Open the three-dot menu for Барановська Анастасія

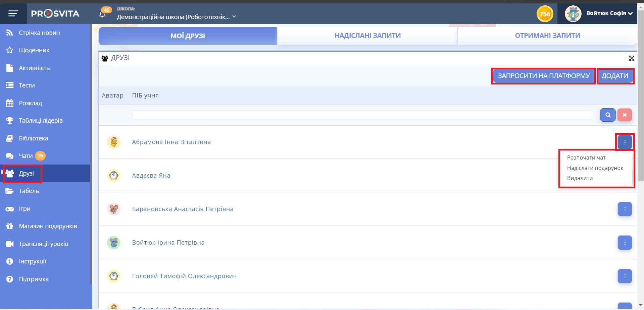coord(625,209)
